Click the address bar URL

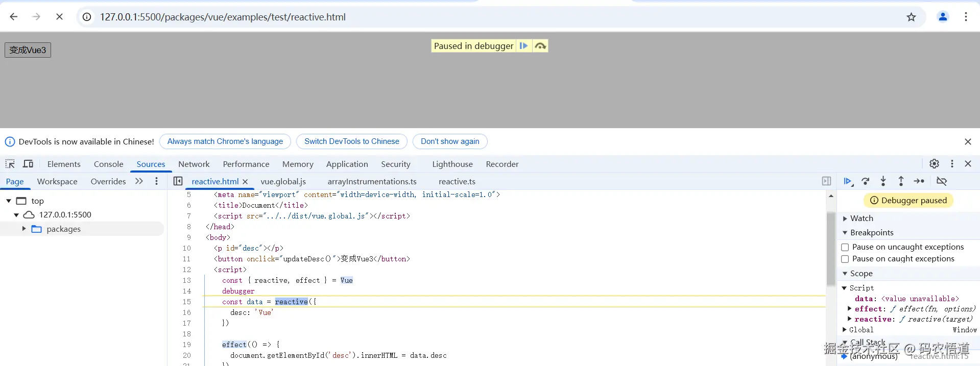click(223, 17)
